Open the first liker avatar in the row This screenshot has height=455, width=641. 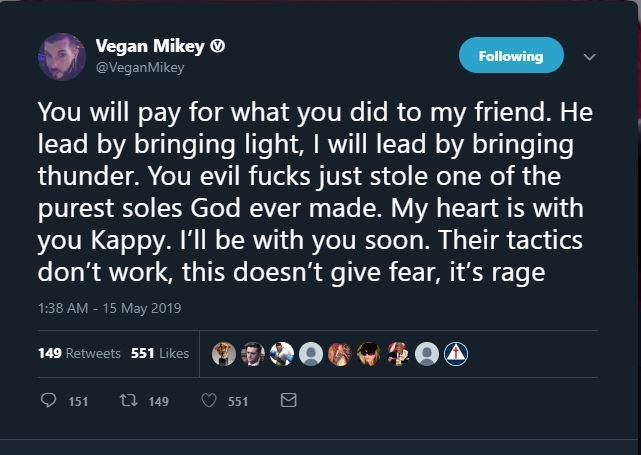pyautogui.click(x=225, y=353)
